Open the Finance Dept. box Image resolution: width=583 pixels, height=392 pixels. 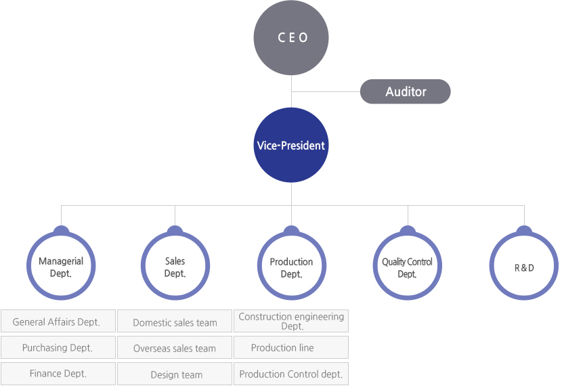[x=58, y=374]
